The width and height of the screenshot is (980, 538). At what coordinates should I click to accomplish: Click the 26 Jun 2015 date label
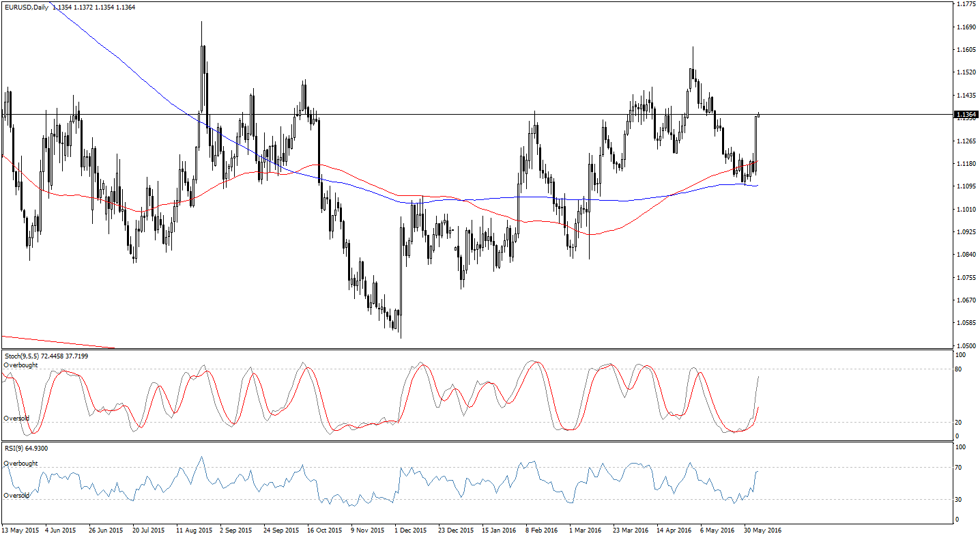coord(106,530)
